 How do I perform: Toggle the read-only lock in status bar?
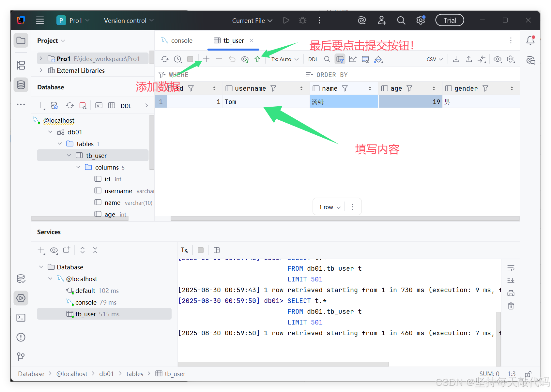[528, 374]
